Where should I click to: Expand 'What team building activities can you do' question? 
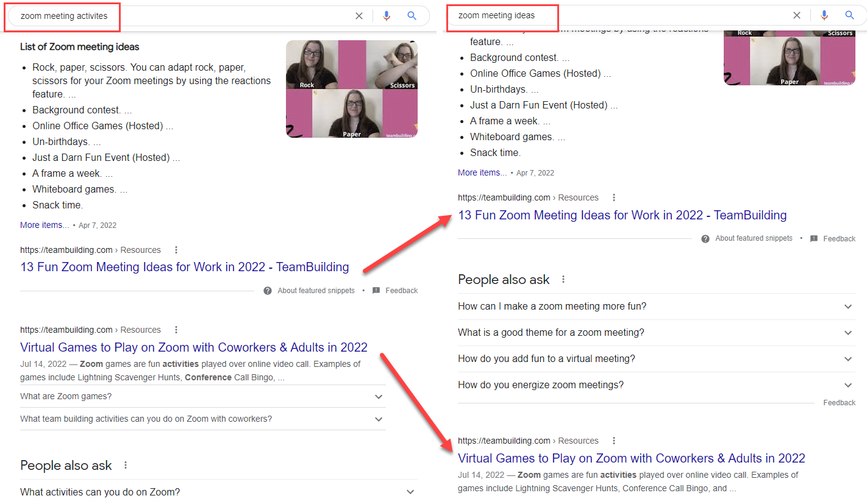[x=203, y=419]
